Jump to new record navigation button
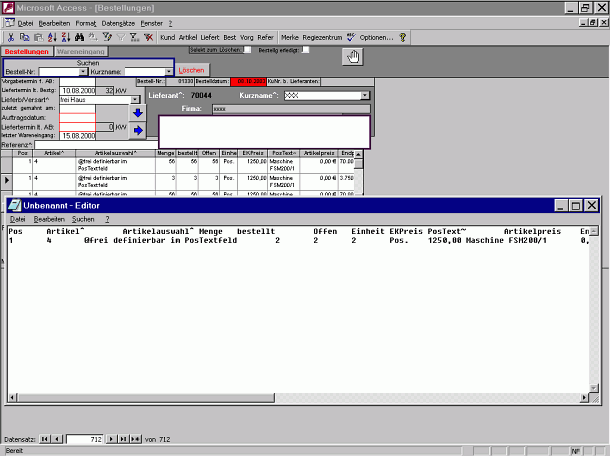This screenshot has height=456, width=610. click(137, 439)
